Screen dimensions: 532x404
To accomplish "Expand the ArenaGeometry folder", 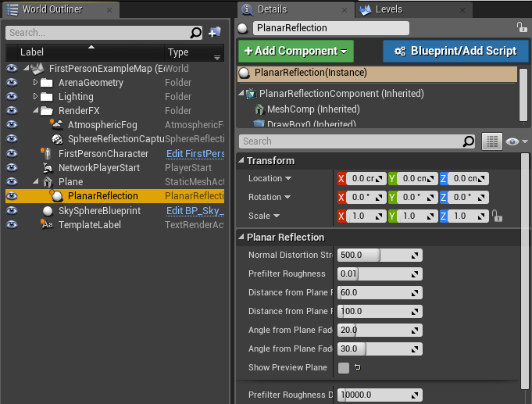I will coord(35,83).
